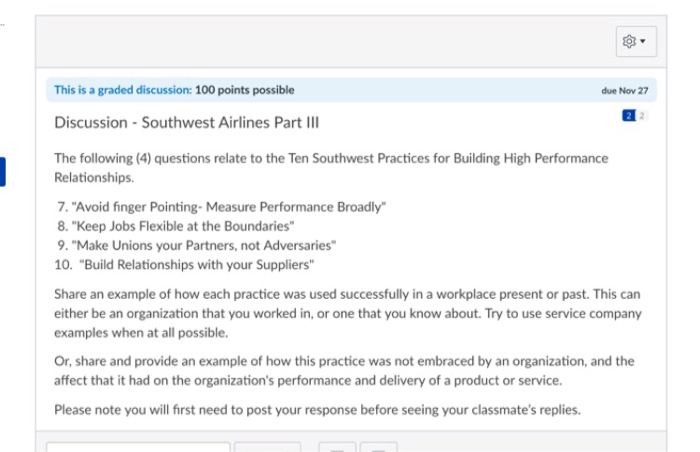Click list item 9 "Make Unions your Partners"
Screen dimensions: 700x452
196,245
